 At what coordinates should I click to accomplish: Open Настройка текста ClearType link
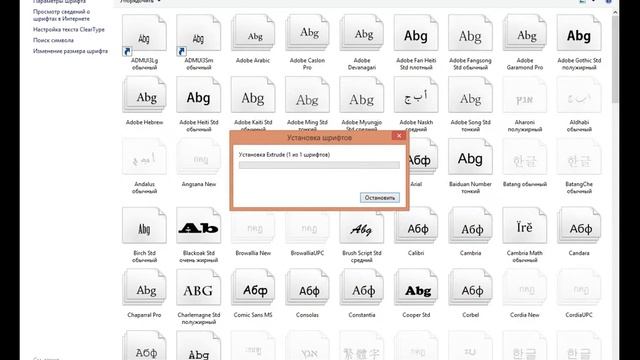tap(69, 29)
